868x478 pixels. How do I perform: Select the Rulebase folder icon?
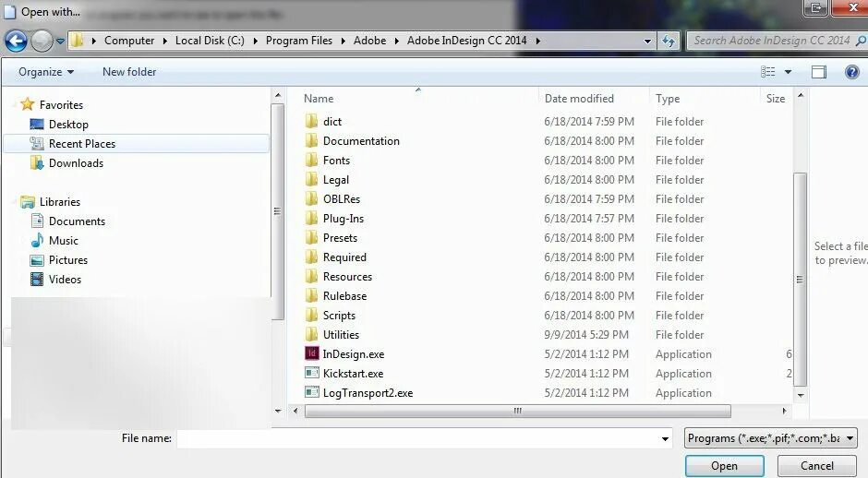pyautogui.click(x=312, y=295)
